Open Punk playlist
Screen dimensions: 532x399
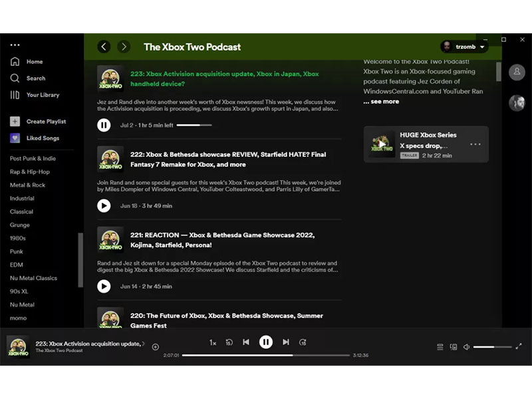pos(16,251)
